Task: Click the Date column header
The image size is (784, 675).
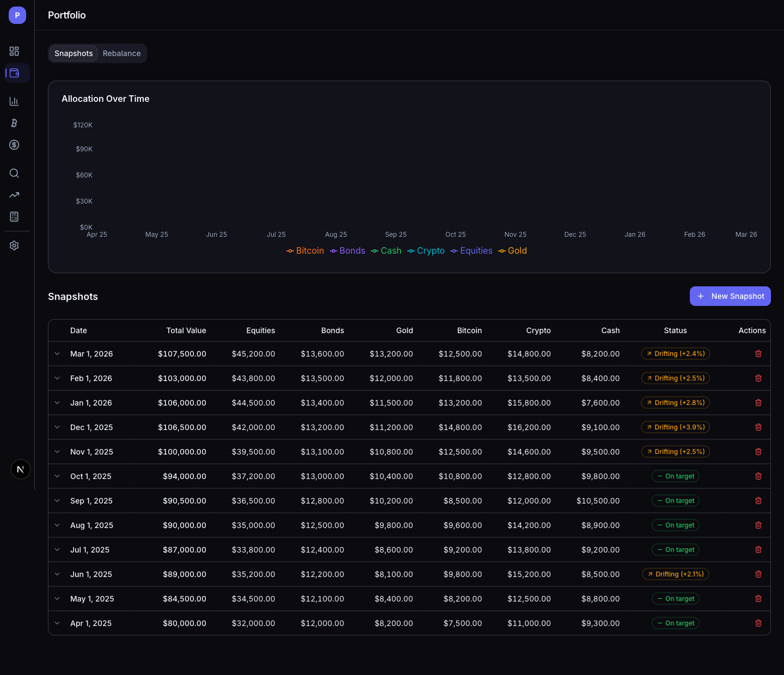Action: coord(78,330)
